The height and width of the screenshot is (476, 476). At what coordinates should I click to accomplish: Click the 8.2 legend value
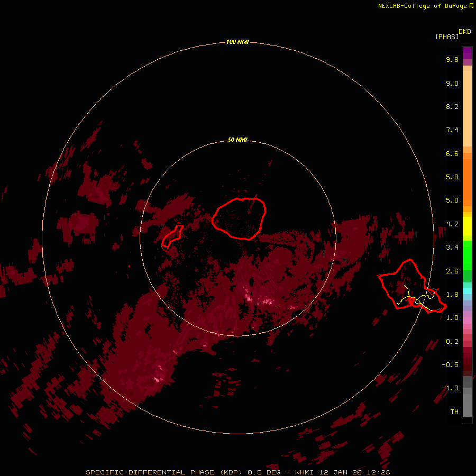click(x=452, y=106)
